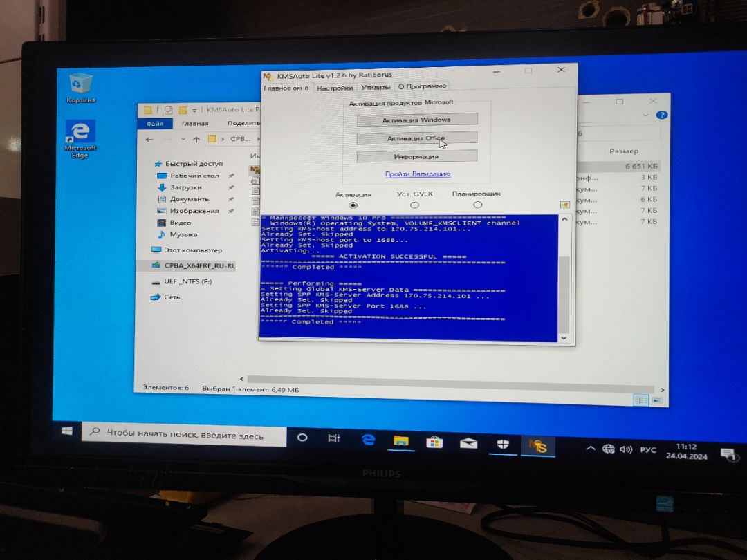
Task: Select the Microsoft Edge desktop shortcut
Action: click(80, 138)
